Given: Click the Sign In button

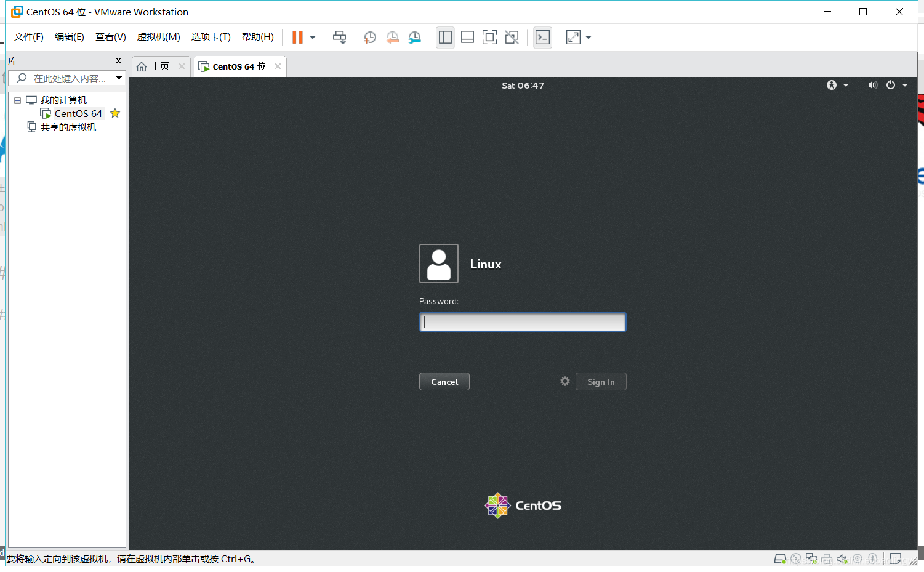Looking at the screenshot, I should click(x=601, y=382).
